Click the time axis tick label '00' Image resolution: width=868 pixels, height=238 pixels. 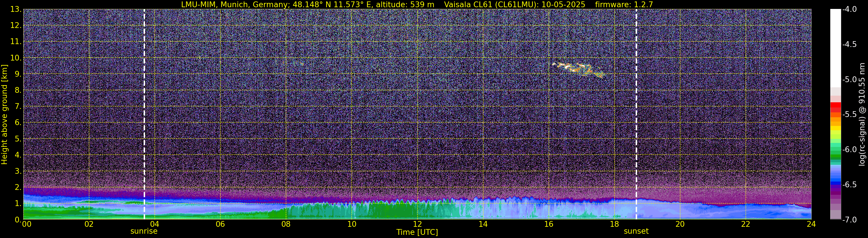pos(26,224)
